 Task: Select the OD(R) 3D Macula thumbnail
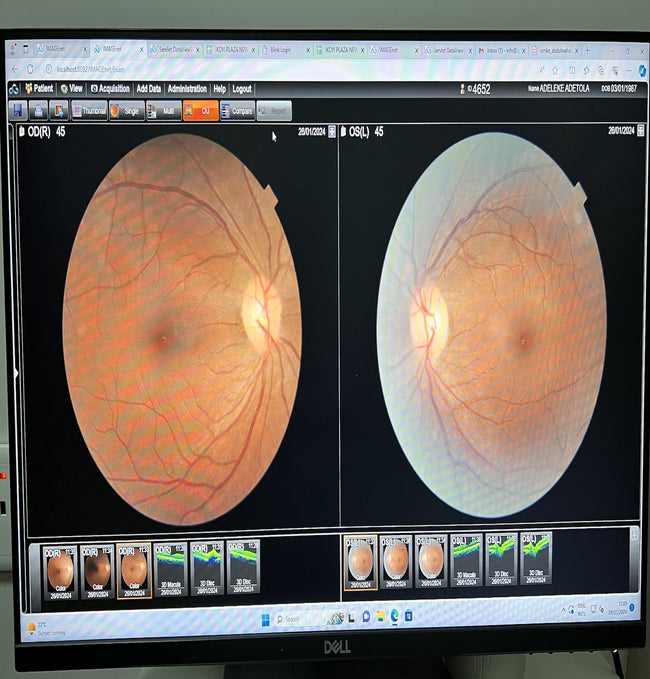click(170, 569)
